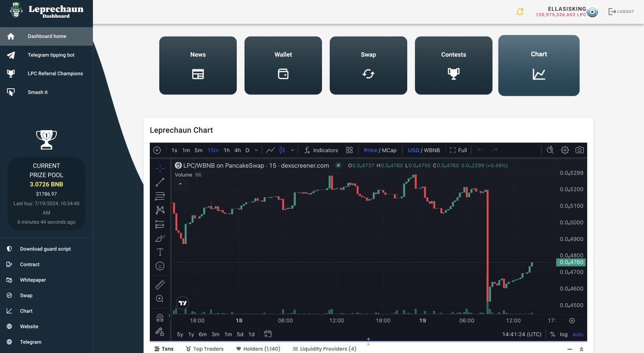Select the D daily timeframe

[247, 150]
